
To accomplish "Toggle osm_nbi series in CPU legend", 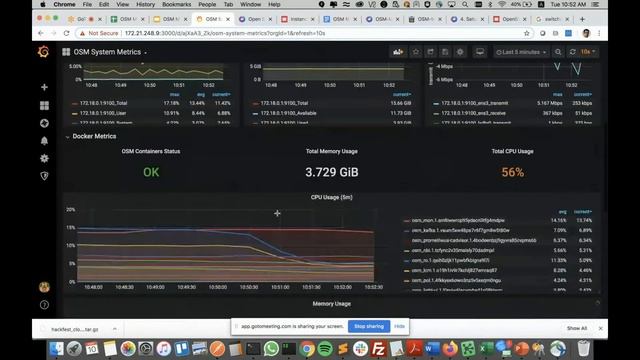I will click(x=453, y=250).
